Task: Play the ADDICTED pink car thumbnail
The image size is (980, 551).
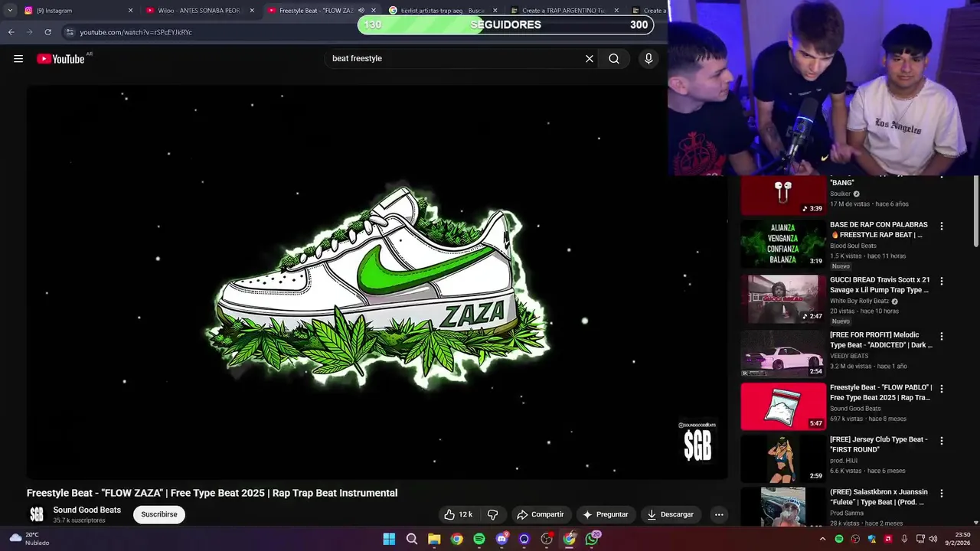Action: [x=783, y=354]
